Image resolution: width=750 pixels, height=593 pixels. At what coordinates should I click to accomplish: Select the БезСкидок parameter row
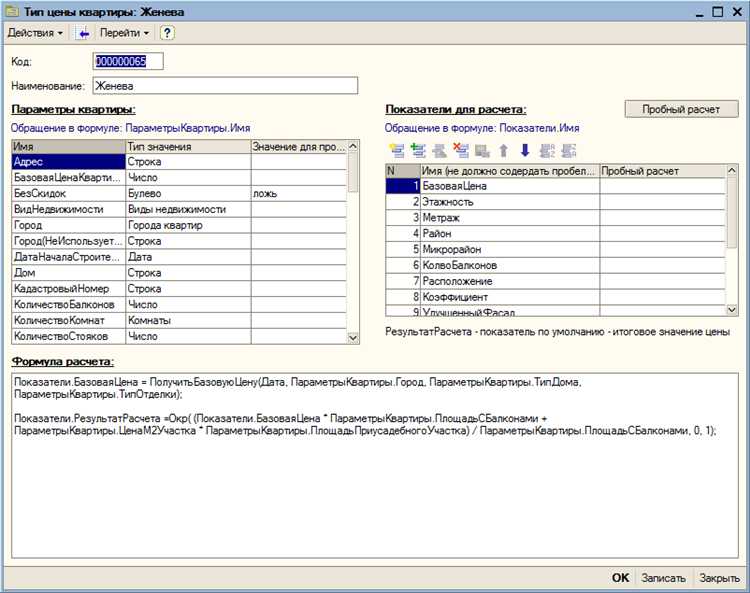coord(179,193)
